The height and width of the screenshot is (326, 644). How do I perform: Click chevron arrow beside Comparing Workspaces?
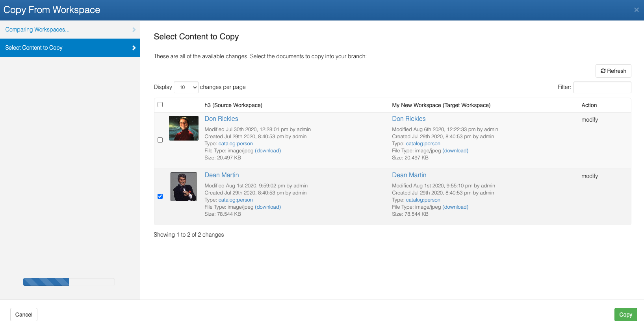tap(134, 30)
